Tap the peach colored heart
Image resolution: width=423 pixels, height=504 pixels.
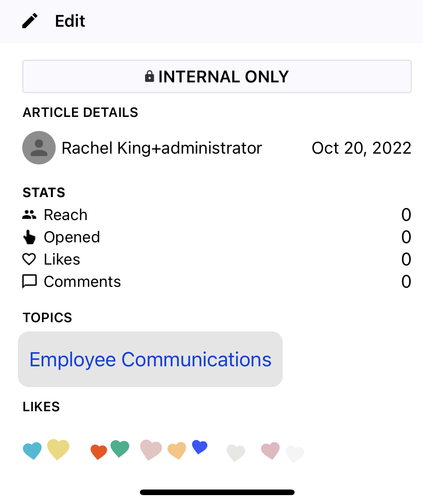click(177, 451)
